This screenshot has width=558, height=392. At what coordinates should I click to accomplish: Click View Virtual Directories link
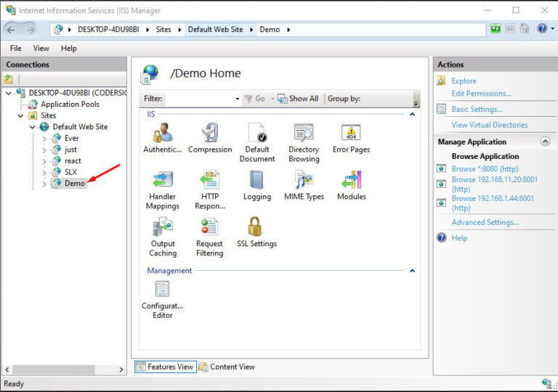tap(490, 125)
